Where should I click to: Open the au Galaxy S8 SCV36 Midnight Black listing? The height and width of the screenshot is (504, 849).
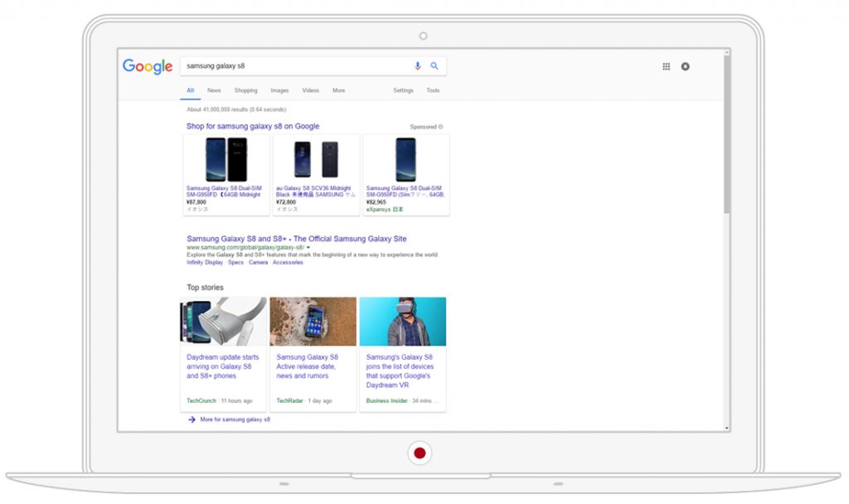316,191
